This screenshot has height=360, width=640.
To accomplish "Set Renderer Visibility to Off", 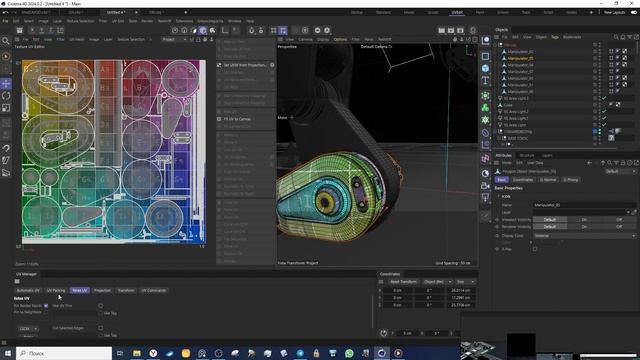I will coord(619,227).
